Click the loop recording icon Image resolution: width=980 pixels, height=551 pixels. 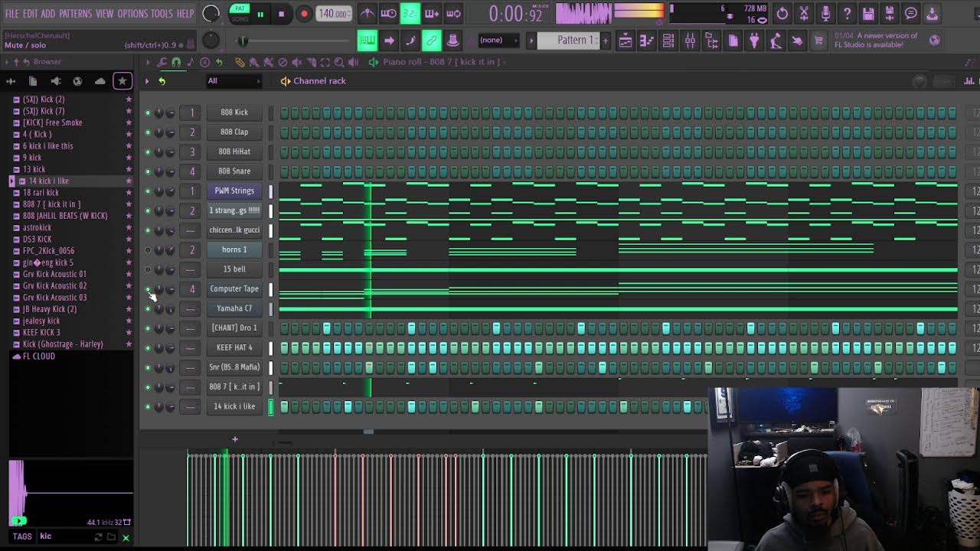(453, 14)
